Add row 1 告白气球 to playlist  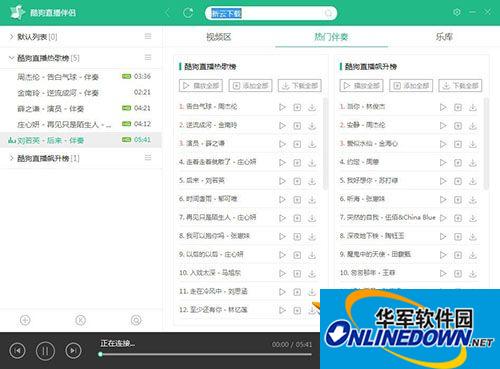297,107
